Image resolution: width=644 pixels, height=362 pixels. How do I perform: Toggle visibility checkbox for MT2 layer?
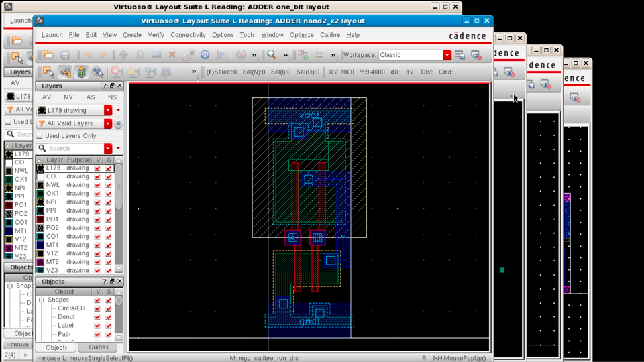coord(97,262)
